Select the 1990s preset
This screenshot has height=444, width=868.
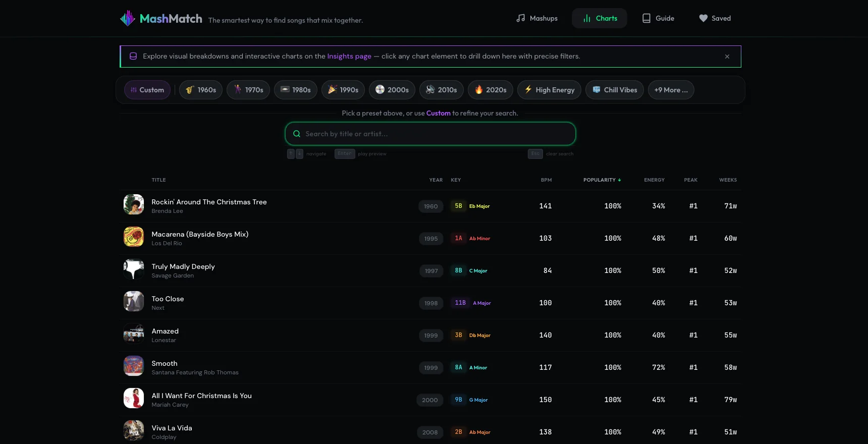pyautogui.click(x=343, y=90)
